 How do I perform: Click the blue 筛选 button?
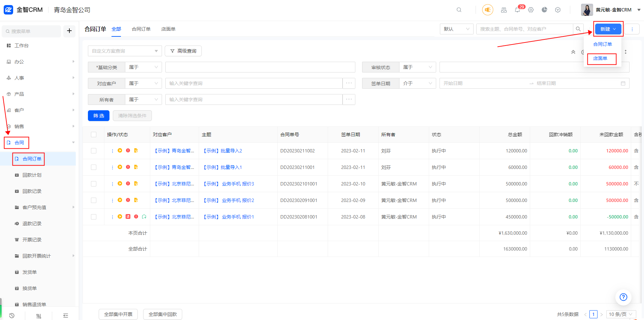[x=98, y=116]
